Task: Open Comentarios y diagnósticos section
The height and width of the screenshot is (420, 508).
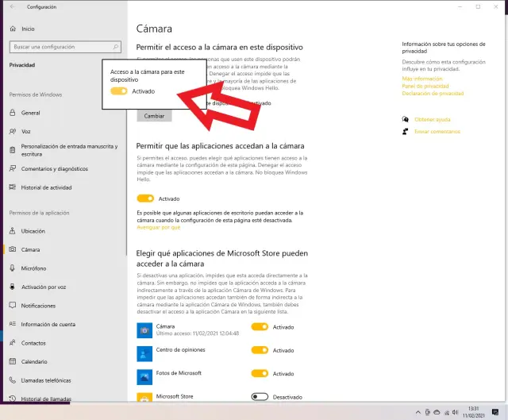Action: click(54, 169)
